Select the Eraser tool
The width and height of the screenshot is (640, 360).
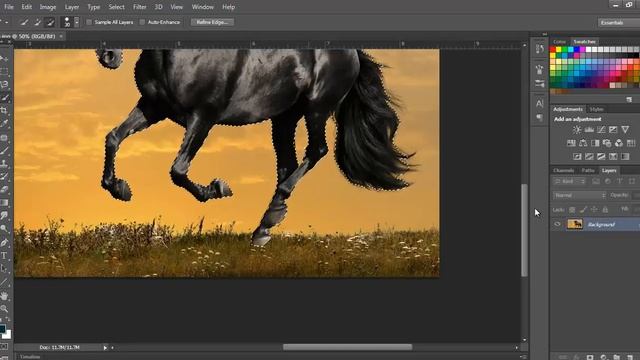[4, 189]
